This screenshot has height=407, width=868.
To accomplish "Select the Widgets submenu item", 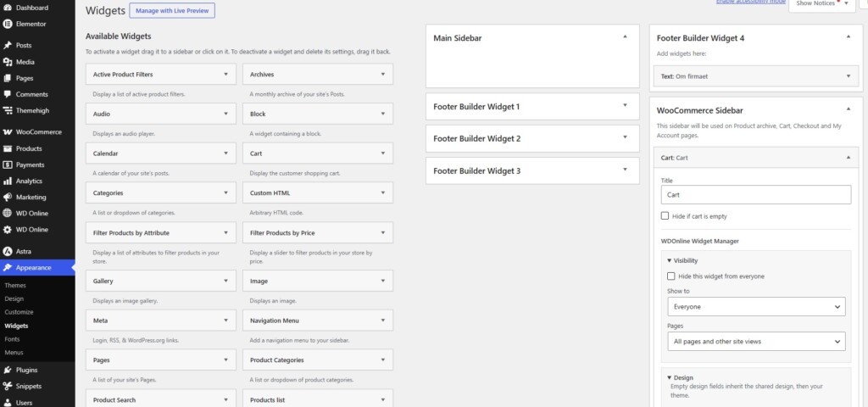I will pyautogui.click(x=16, y=326).
